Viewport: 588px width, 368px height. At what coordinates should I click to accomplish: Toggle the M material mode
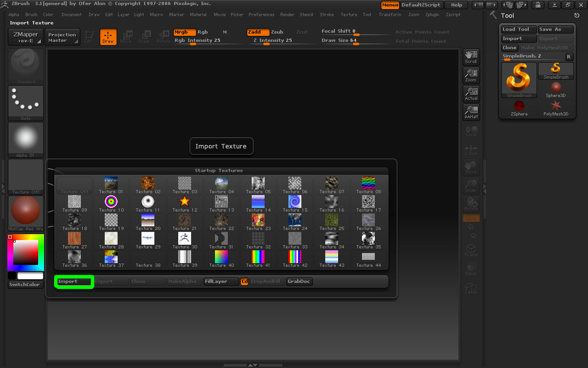225,32
